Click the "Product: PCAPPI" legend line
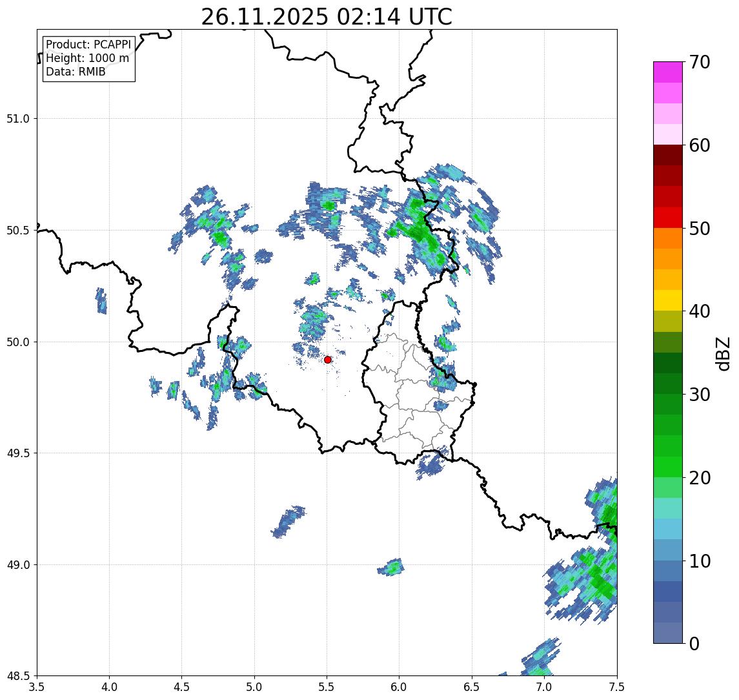The width and height of the screenshot is (739, 700). pos(88,45)
